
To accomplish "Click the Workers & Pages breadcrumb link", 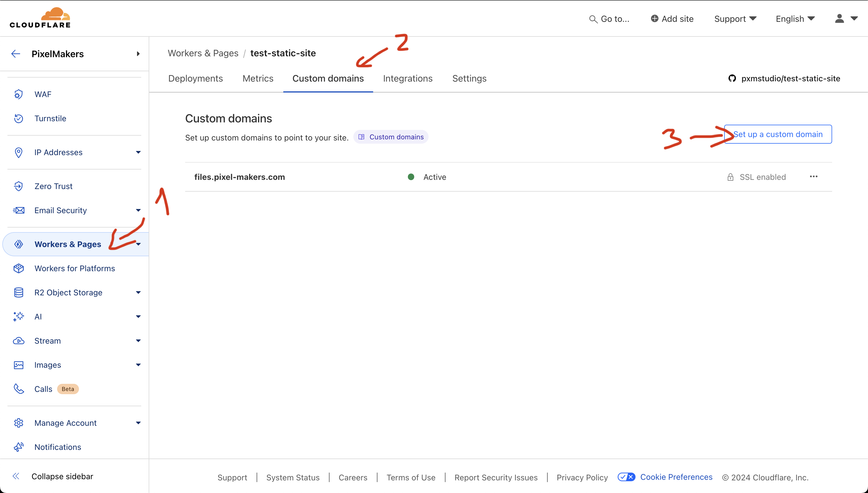I will [203, 53].
